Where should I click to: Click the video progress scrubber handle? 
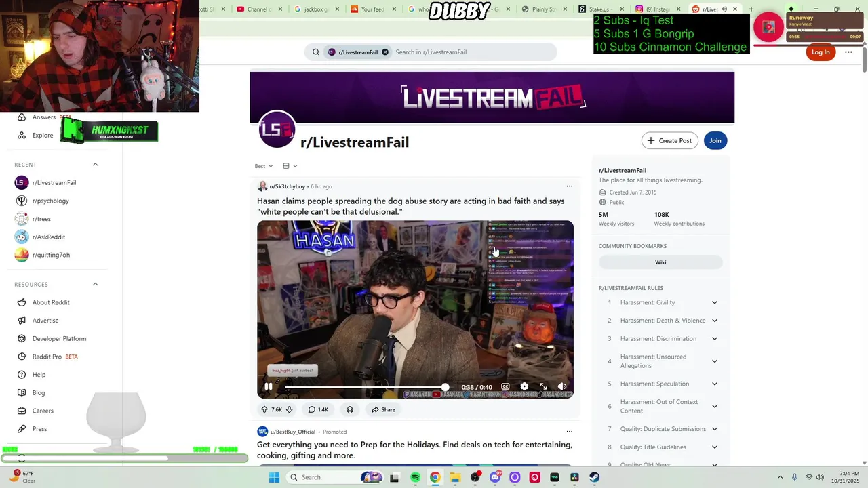click(x=445, y=387)
